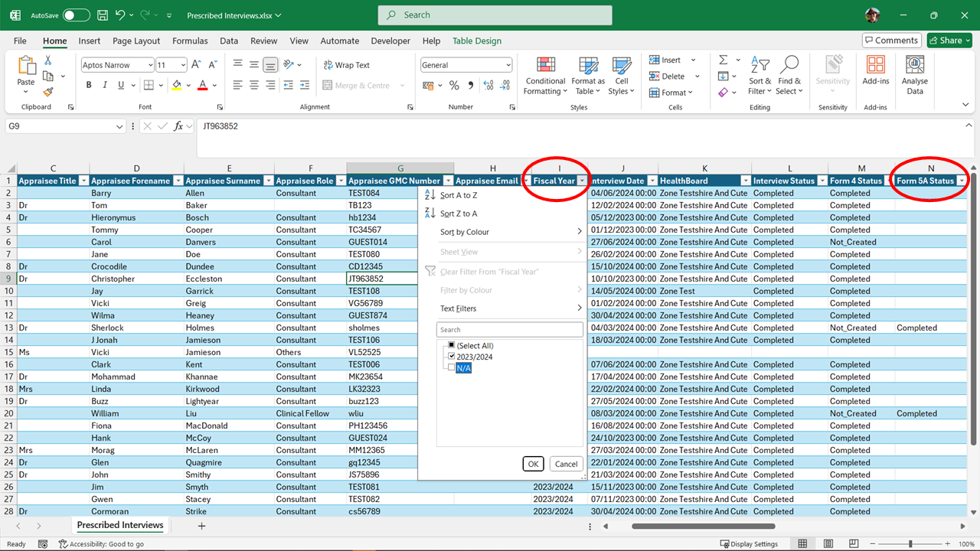Choose Sort A to Z option

pos(458,196)
